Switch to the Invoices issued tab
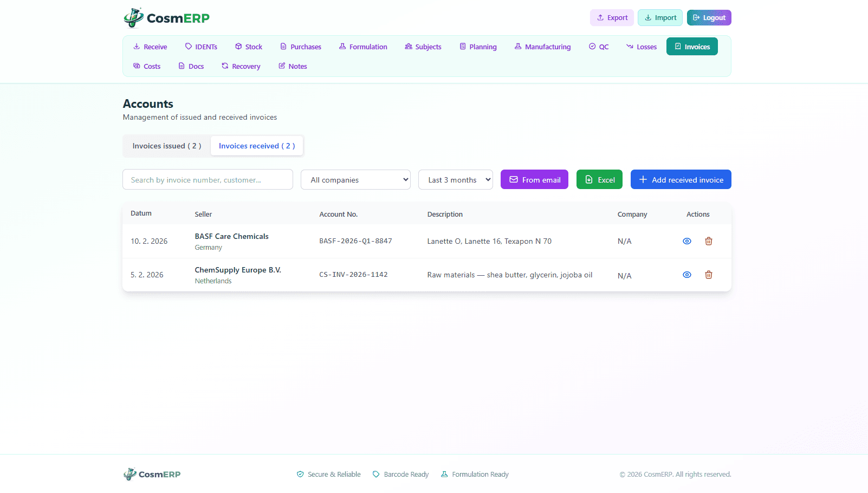 click(167, 146)
